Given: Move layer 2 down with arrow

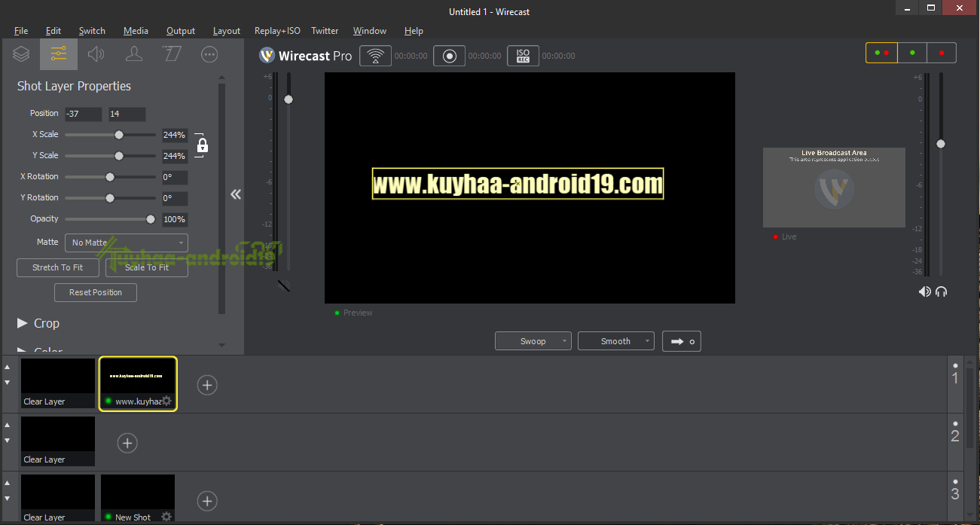Looking at the screenshot, I should [x=8, y=440].
